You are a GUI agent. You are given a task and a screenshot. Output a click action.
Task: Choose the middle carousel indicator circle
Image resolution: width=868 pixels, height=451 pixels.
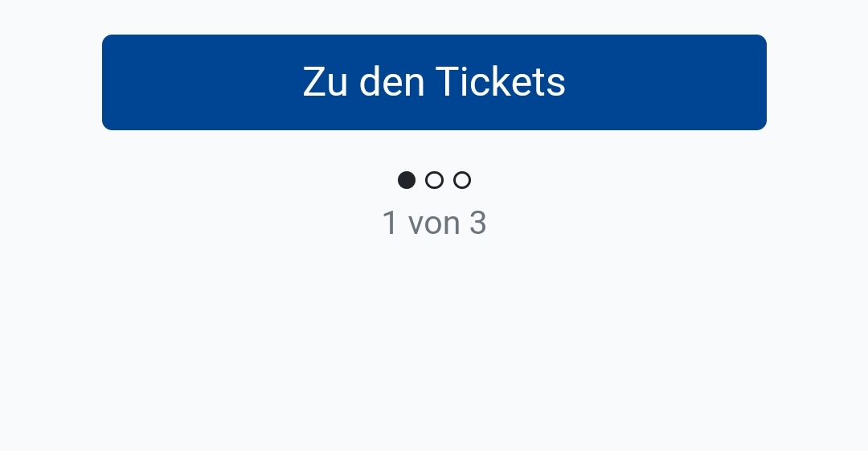(435, 180)
